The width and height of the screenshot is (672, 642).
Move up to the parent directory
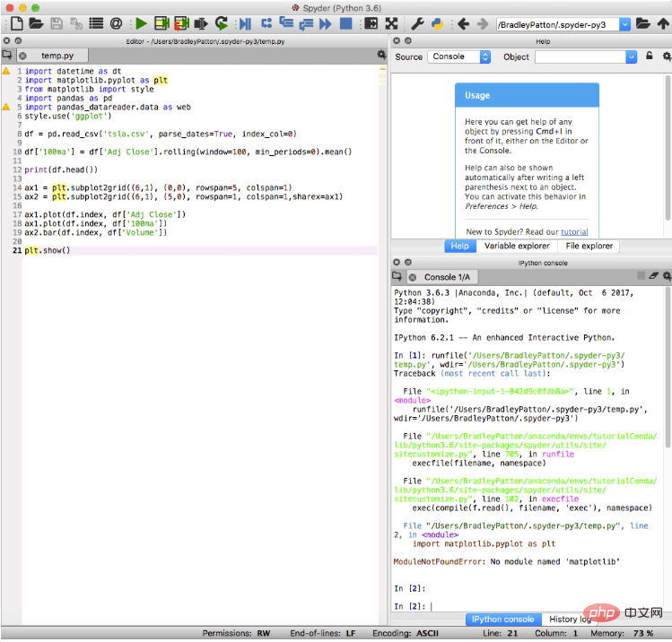663,23
